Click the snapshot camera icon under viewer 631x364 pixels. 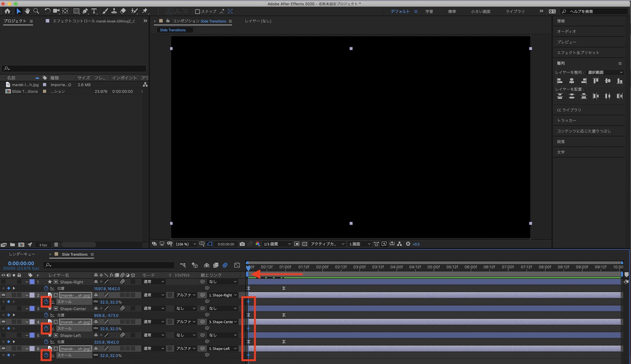242,244
